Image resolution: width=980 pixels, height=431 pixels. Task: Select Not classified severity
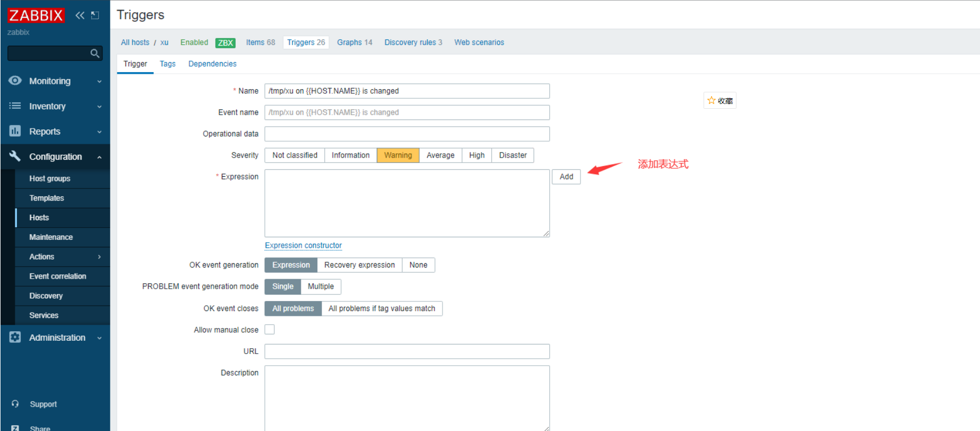tap(294, 155)
